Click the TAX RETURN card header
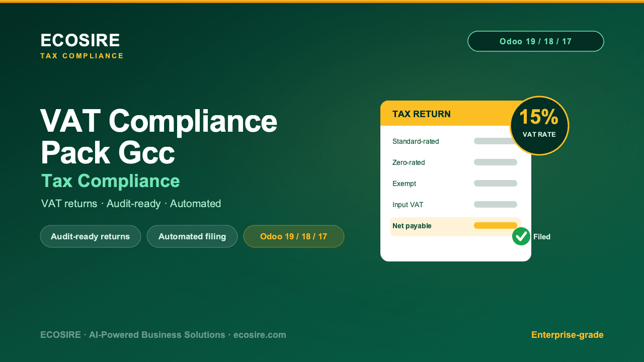644x362 pixels. tap(456, 114)
